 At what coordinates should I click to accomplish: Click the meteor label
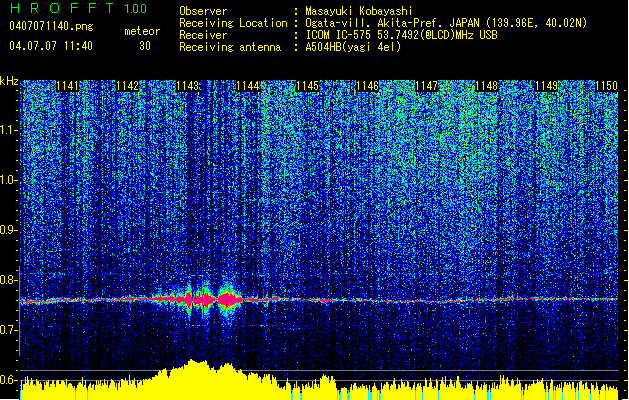coord(142,31)
